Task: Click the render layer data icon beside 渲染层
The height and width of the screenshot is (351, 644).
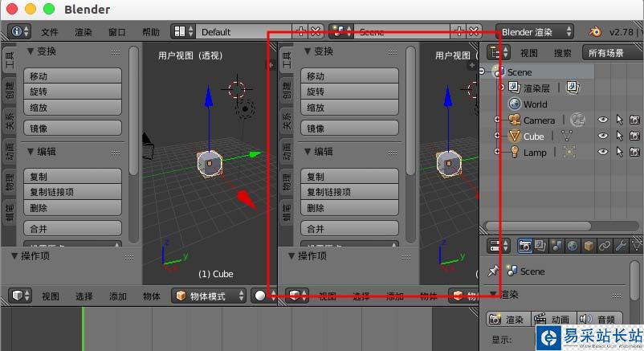Action: (x=573, y=87)
